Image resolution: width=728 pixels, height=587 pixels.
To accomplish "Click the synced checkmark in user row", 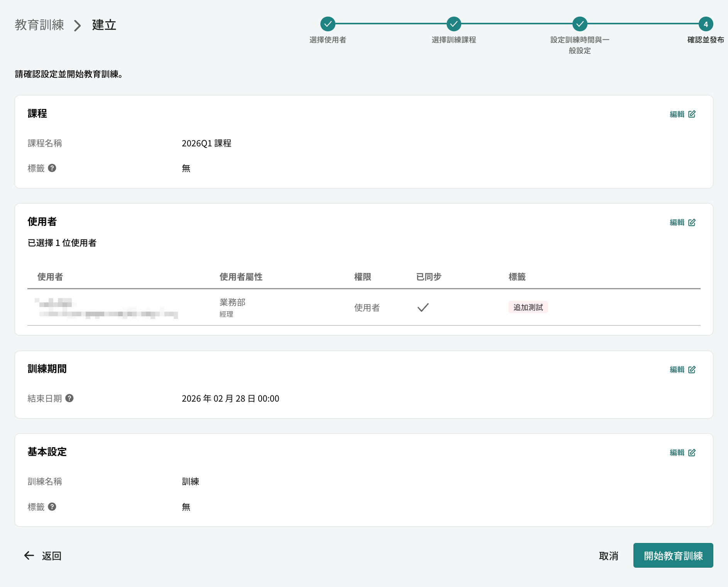I will 423,307.
